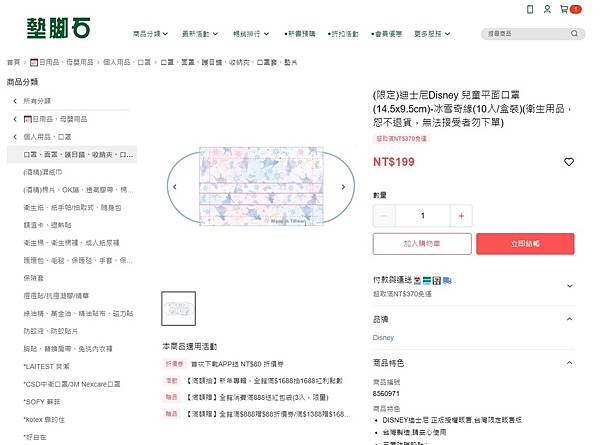Select 個人用品、口罩 sidebar category
Screen dimensions: 600x445
coord(47,137)
